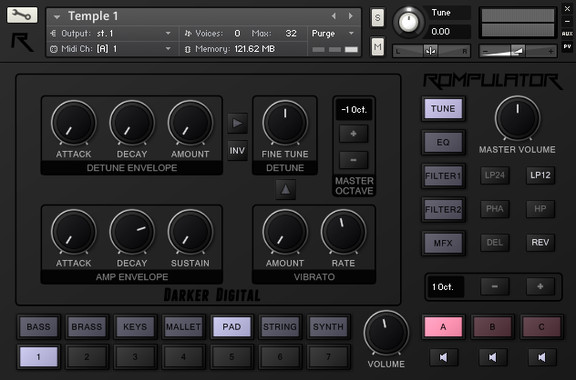Mute the instrument with M button
576x380 pixels.
tap(378, 47)
